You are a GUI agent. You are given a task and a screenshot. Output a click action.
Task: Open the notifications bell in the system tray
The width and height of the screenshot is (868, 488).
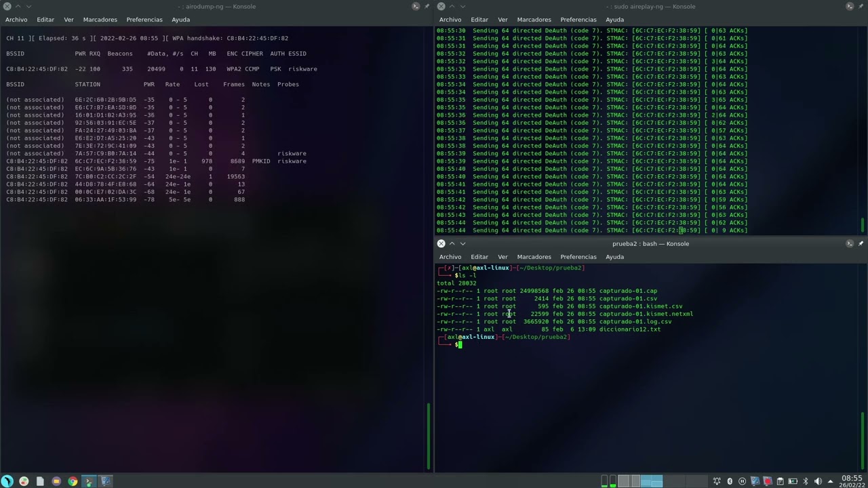(x=717, y=481)
